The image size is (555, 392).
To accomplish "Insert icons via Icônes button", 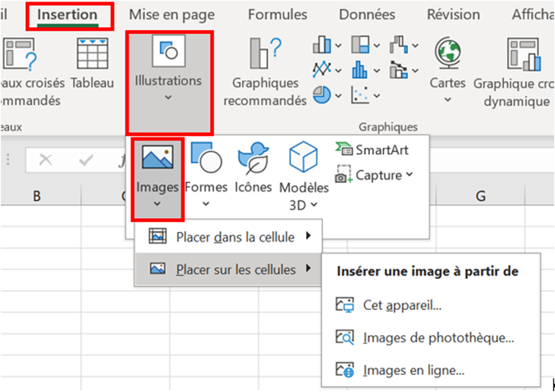I will (x=253, y=168).
